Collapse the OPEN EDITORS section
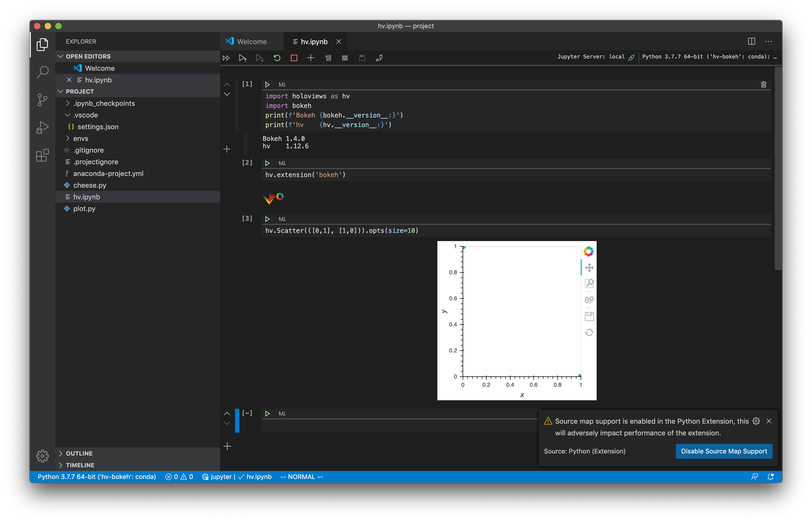 pos(88,56)
